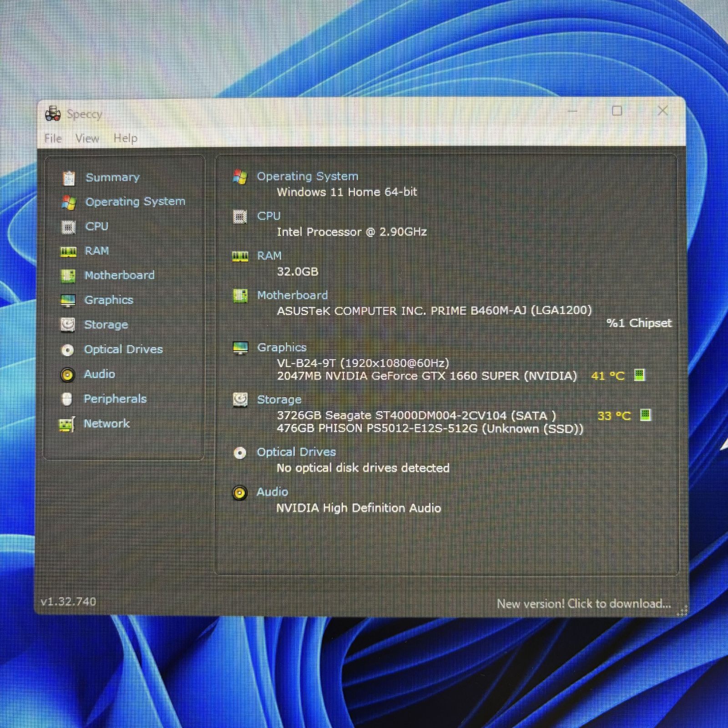728x728 pixels.
Task: Open the View menu
Action: [x=87, y=138]
